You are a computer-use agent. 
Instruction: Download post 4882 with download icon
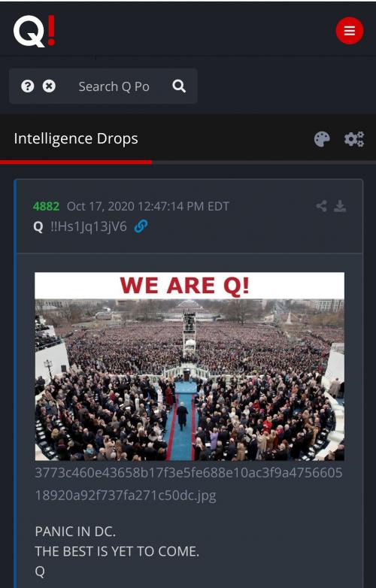point(340,206)
